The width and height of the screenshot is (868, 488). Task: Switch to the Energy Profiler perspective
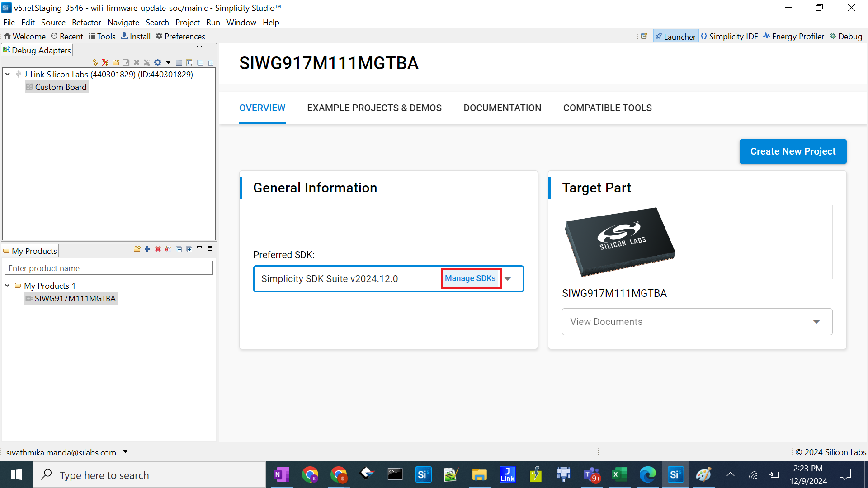[x=793, y=36]
